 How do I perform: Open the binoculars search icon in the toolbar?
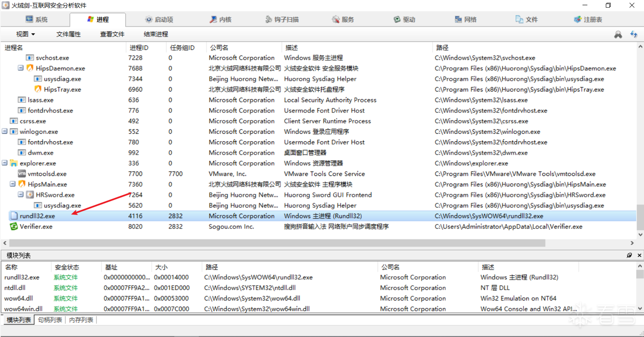pyautogui.click(x=618, y=35)
